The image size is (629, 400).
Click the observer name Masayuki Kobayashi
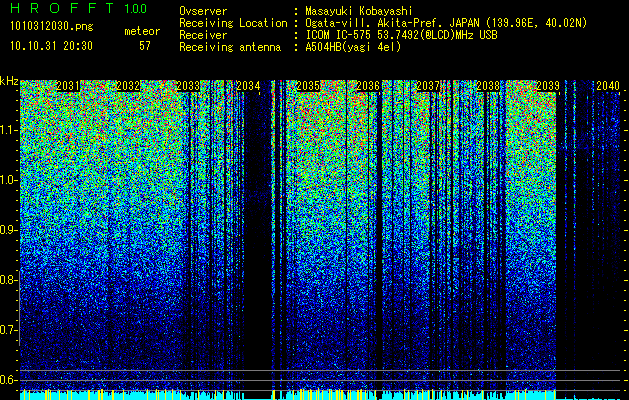coord(359,11)
